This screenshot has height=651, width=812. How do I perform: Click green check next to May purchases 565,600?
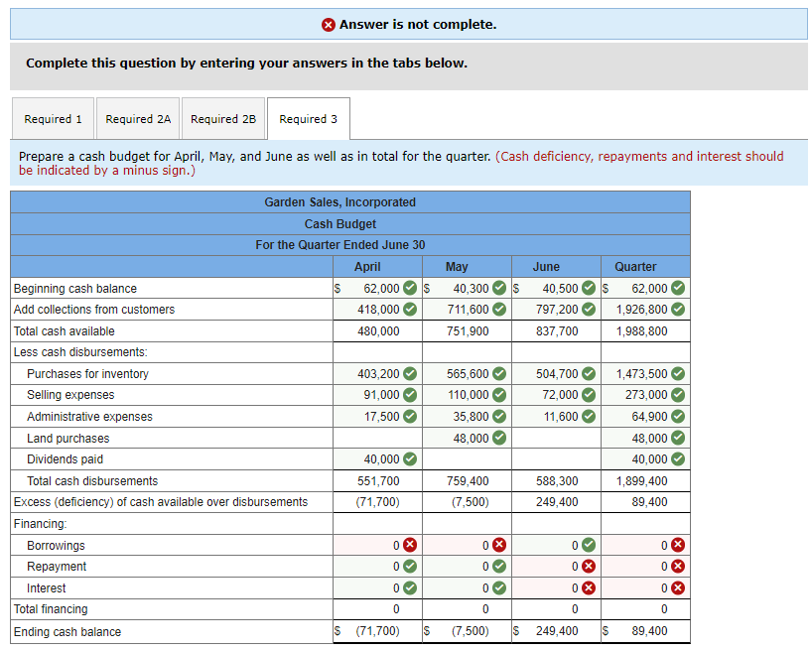pyautogui.click(x=499, y=373)
